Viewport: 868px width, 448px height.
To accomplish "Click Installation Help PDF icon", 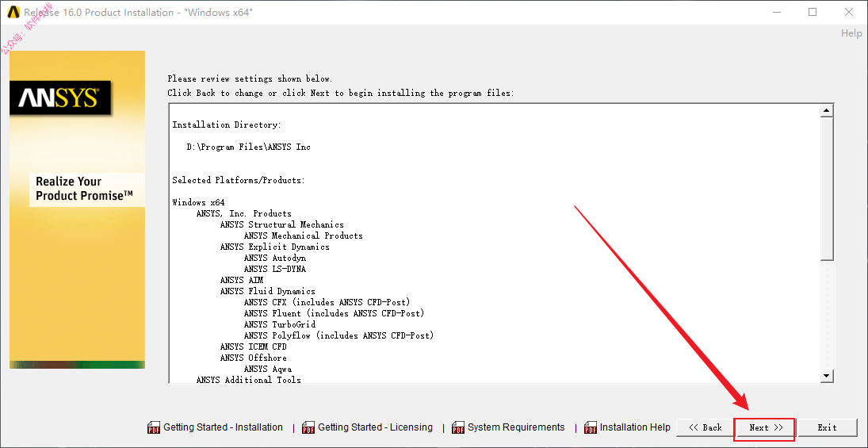I will pyautogui.click(x=591, y=427).
